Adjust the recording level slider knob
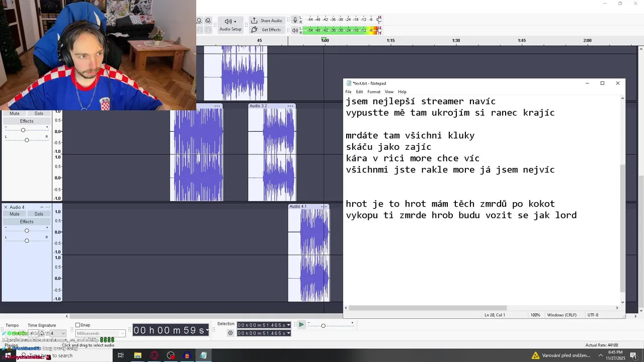 click(x=379, y=20)
